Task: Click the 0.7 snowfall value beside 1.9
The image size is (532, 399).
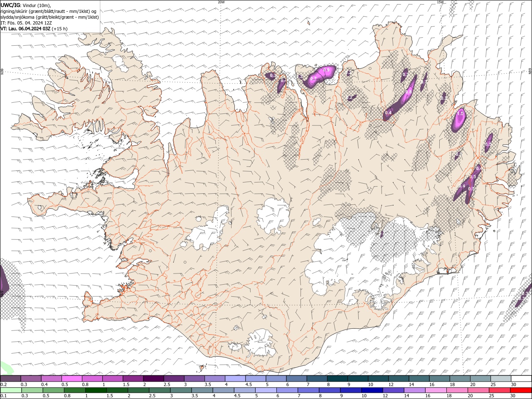Action: point(313,79)
